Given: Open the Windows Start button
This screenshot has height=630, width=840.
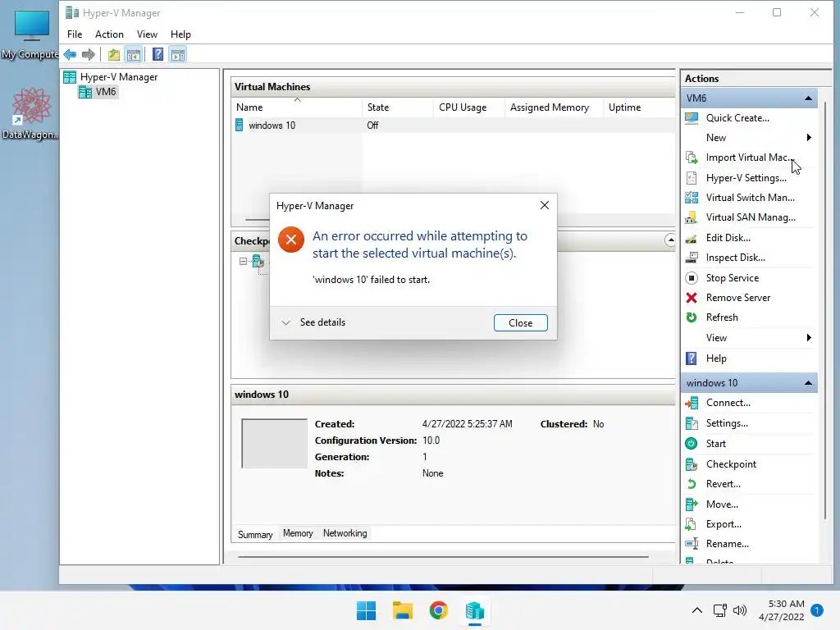Looking at the screenshot, I should (367, 610).
